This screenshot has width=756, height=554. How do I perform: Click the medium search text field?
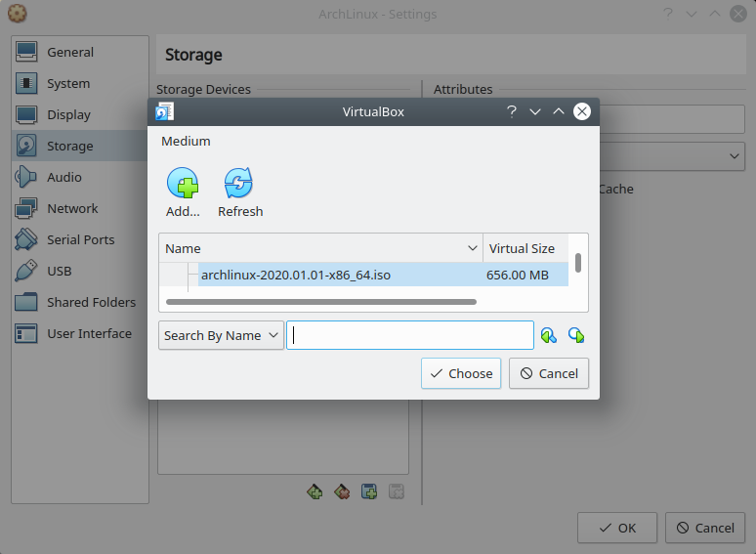[410, 335]
